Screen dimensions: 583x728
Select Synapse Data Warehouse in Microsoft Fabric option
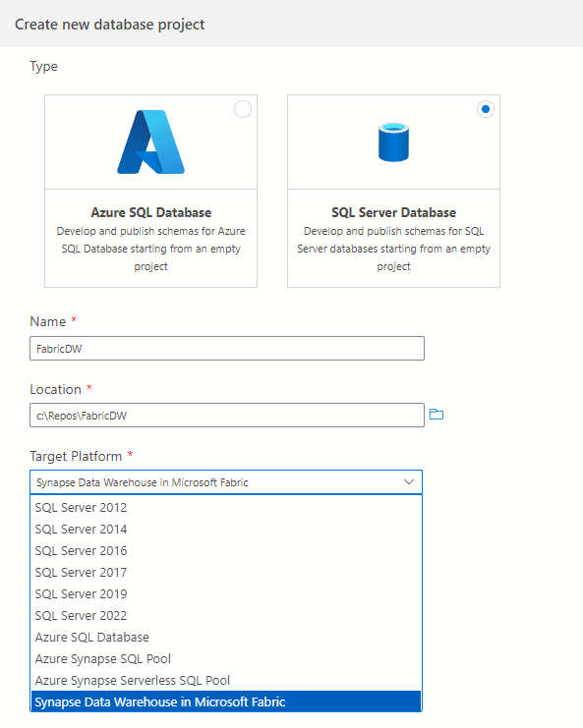[x=226, y=701]
